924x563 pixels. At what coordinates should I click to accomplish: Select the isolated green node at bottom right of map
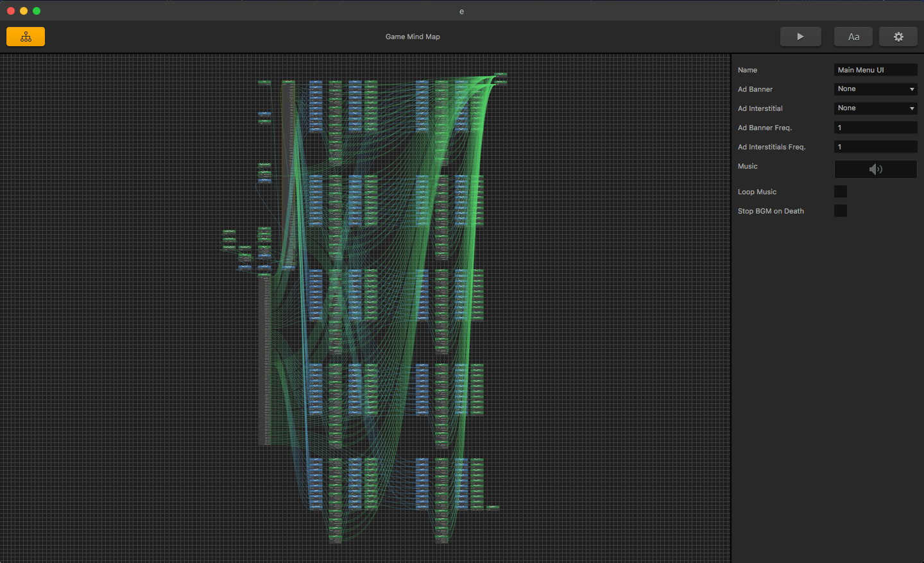[x=493, y=507]
